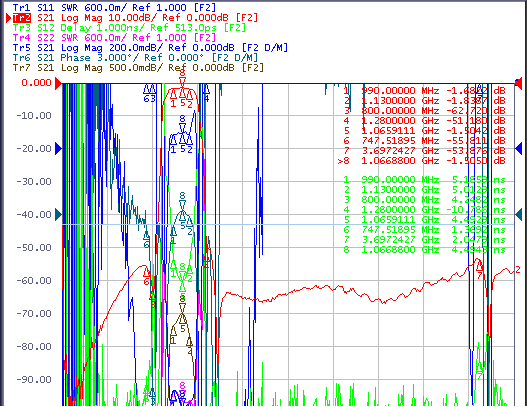The image size is (527, 407).
Task: Click red marker 8 above the passband top
Action: point(183,77)
